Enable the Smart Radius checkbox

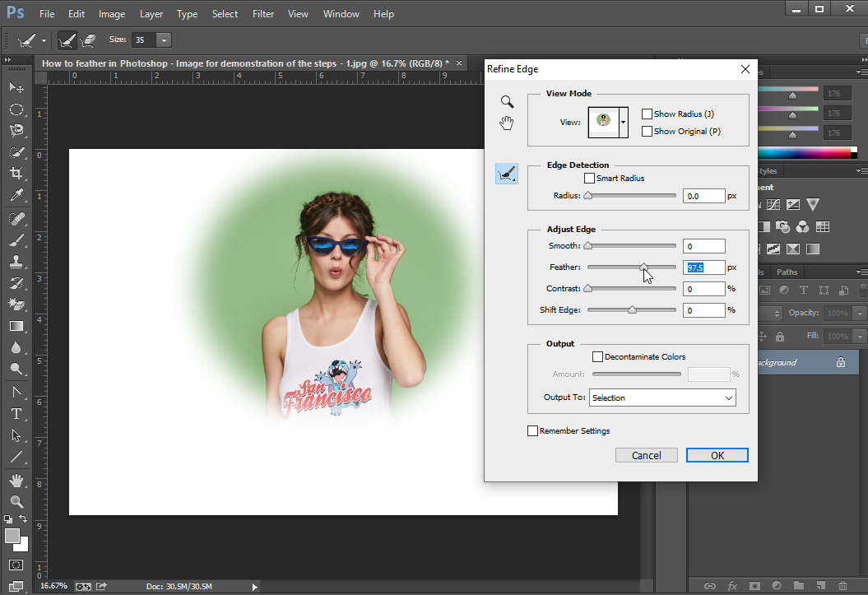click(589, 179)
